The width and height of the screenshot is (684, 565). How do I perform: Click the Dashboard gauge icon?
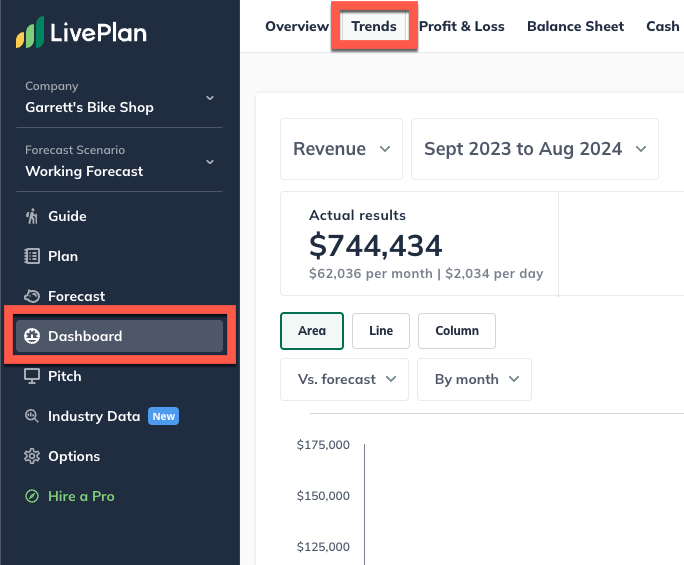point(31,336)
